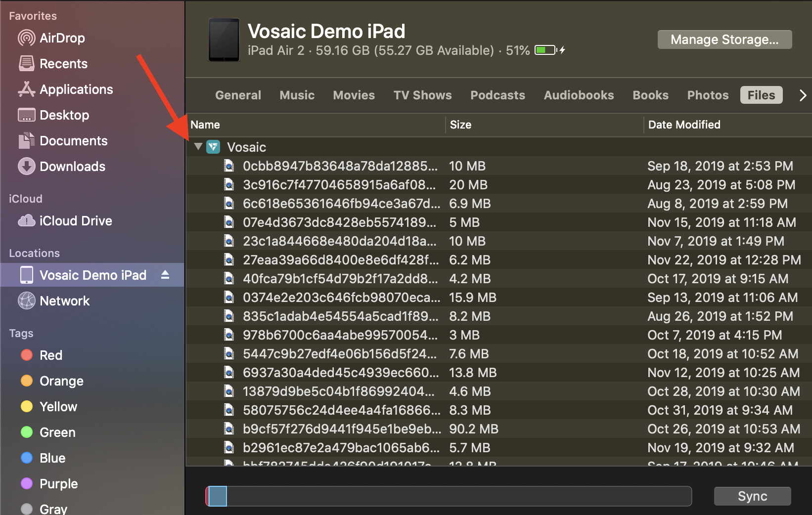Switch to the Movies tab
This screenshot has height=515, width=812.
click(x=354, y=95)
